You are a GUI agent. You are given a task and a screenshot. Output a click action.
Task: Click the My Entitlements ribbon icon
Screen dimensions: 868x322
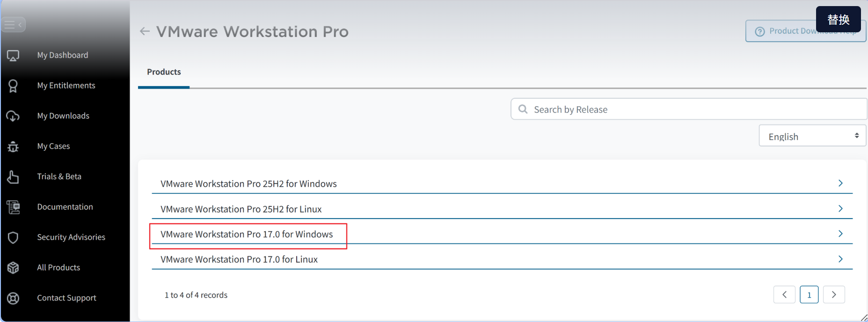13,86
